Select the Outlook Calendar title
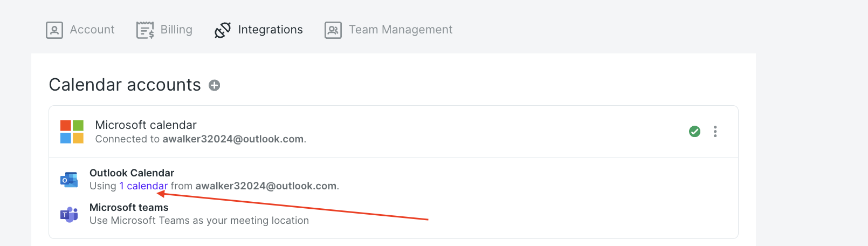This screenshot has width=868, height=246. (x=132, y=173)
